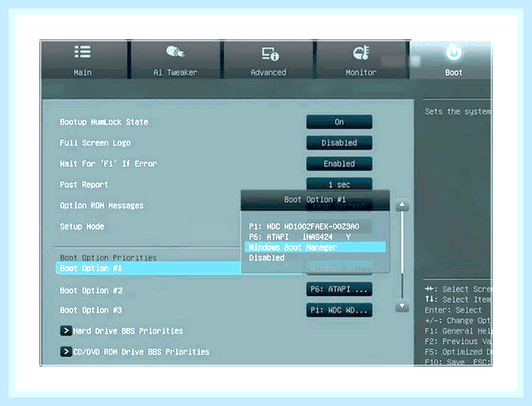Go to the Monitor tab
Viewport: 532px width, 406px height.
(x=361, y=60)
